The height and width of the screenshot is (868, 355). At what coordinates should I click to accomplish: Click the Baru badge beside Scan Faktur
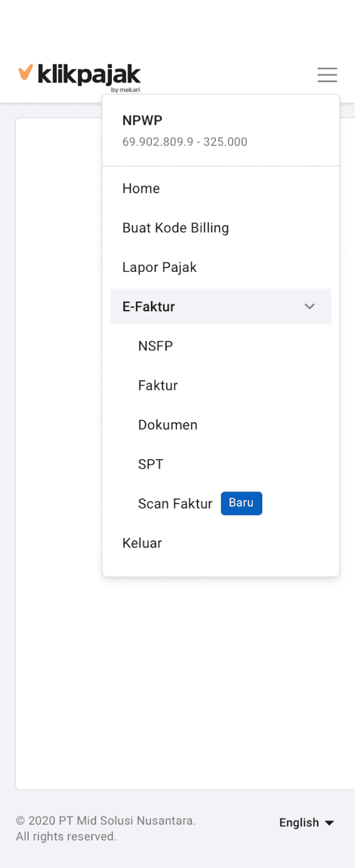241,503
